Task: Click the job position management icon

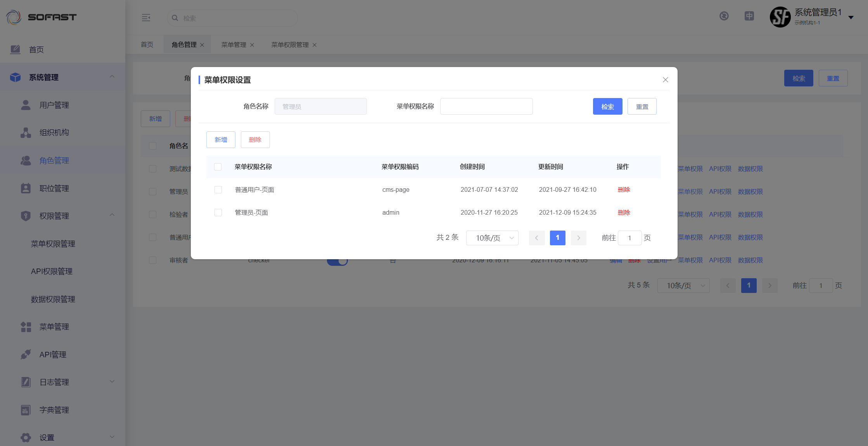Action: (26, 188)
